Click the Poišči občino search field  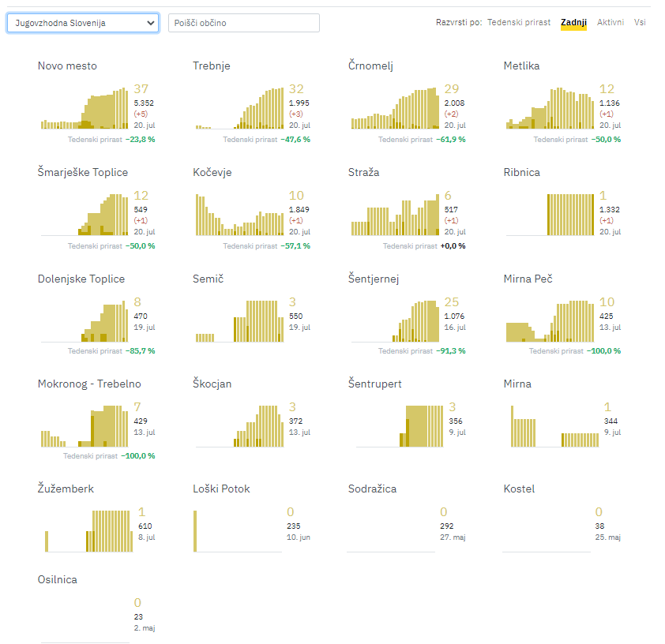tap(244, 23)
